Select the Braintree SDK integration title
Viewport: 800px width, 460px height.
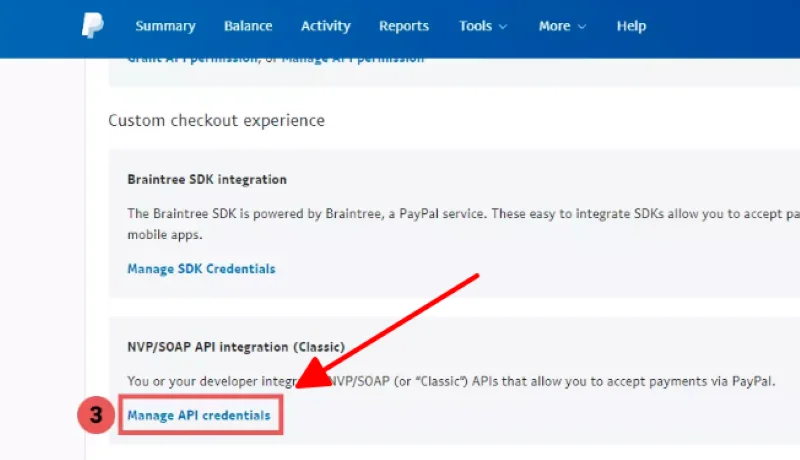[x=207, y=180]
